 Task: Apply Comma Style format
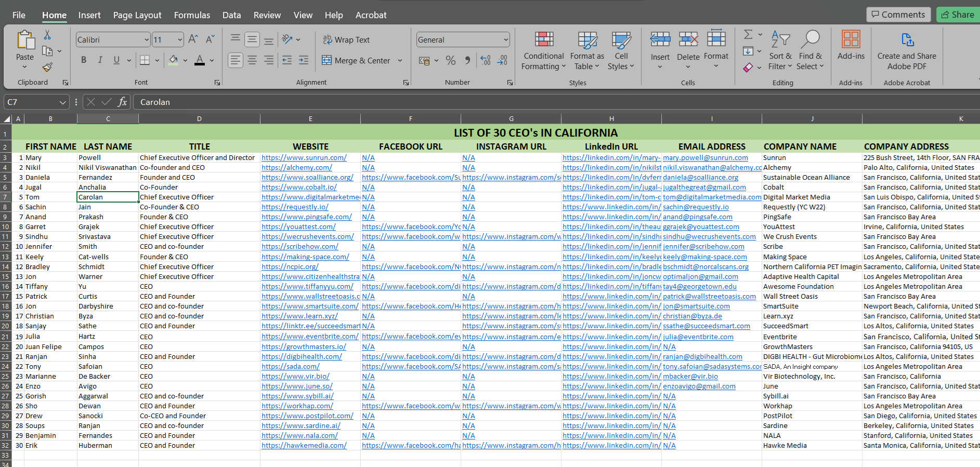pyautogui.click(x=467, y=60)
